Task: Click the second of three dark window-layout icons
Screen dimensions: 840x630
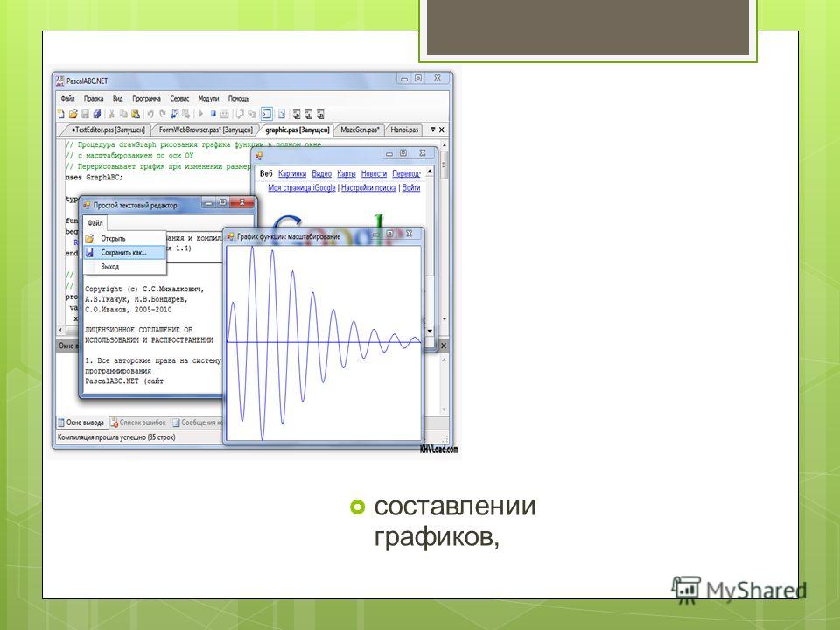Action: [x=309, y=114]
